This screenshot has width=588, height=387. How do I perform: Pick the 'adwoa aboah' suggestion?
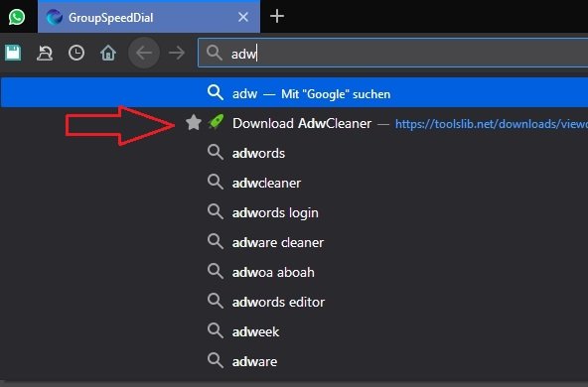294,272
